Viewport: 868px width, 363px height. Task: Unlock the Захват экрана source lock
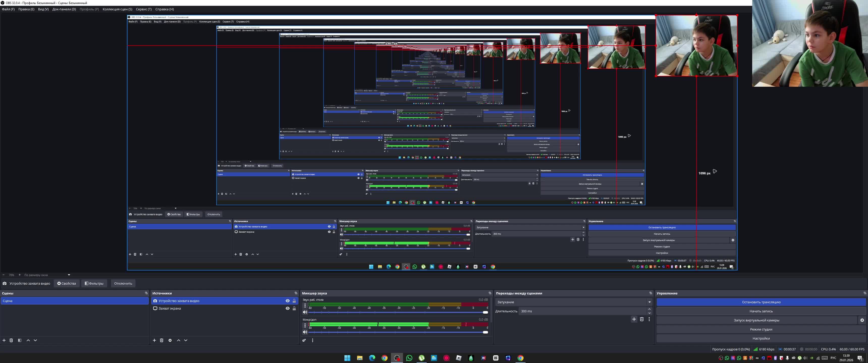(x=294, y=309)
